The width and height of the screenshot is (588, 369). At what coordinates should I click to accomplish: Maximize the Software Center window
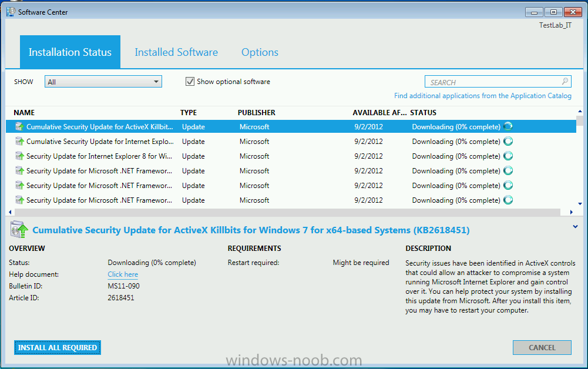pos(553,12)
